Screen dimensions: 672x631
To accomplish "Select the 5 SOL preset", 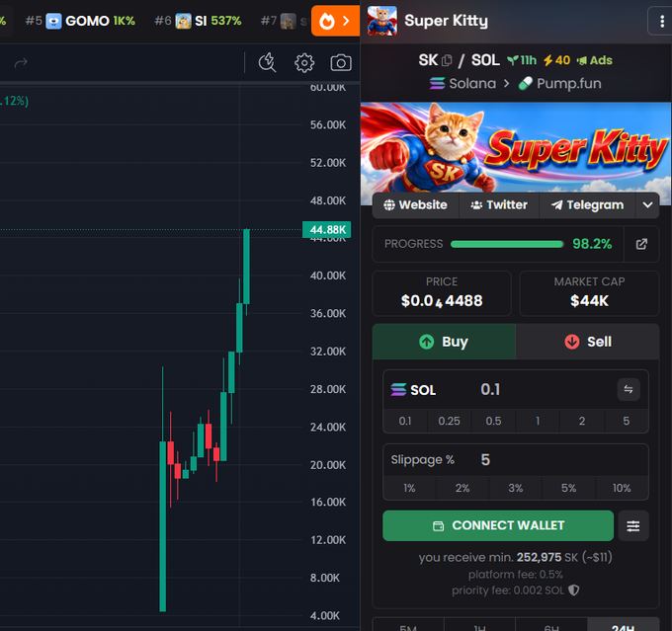I will (x=627, y=421).
